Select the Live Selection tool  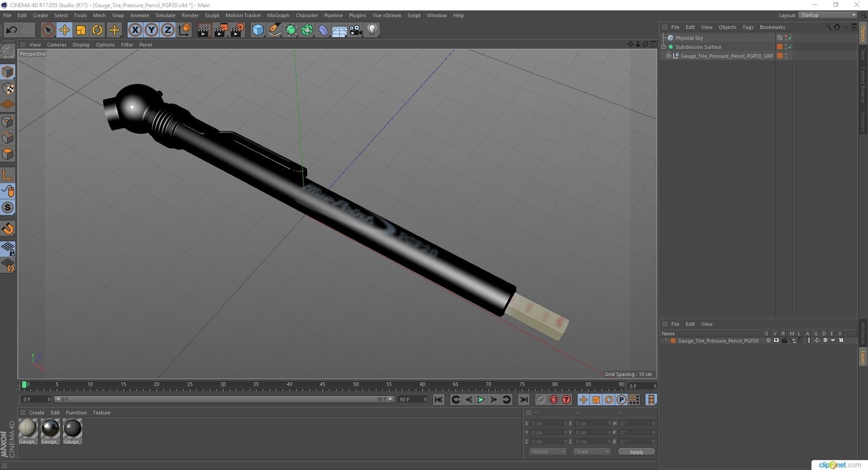[48, 30]
